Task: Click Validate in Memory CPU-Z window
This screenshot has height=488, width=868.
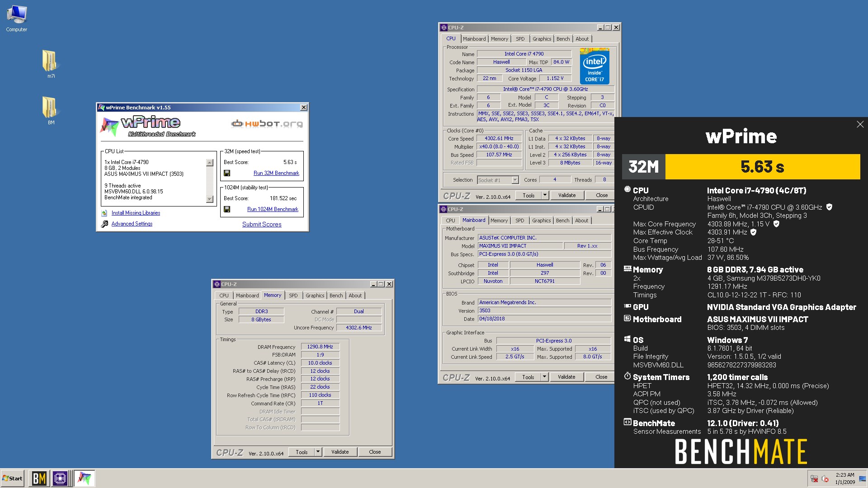Action: [x=340, y=452]
